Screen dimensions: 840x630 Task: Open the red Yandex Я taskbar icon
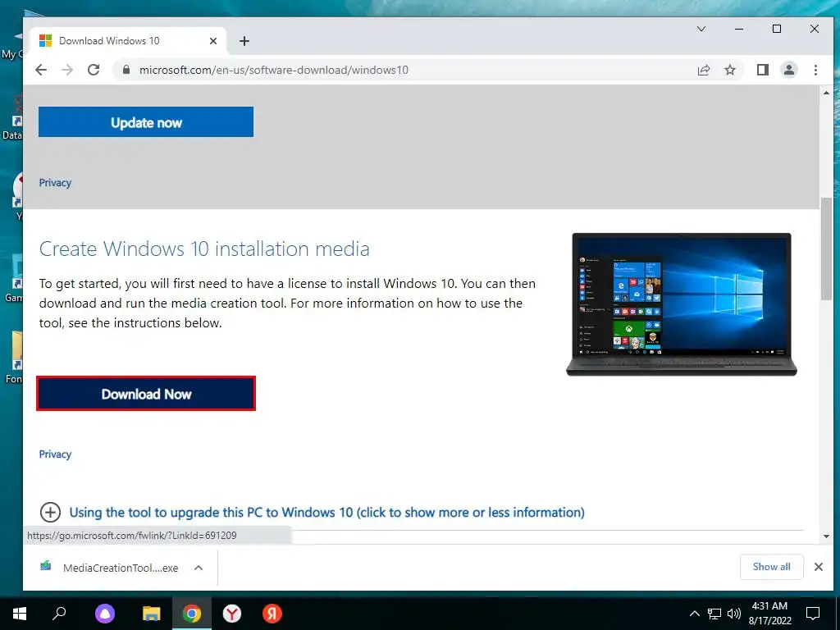tap(272, 614)
